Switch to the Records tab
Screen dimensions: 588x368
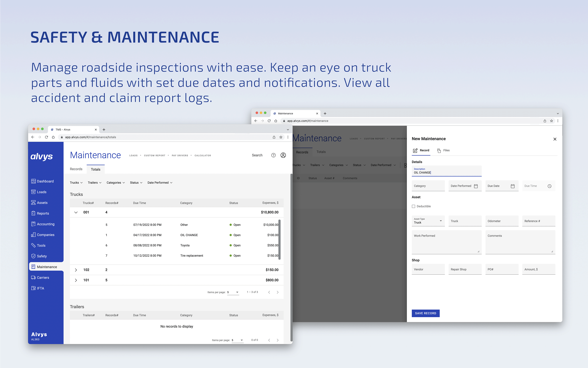coord(76,169)
